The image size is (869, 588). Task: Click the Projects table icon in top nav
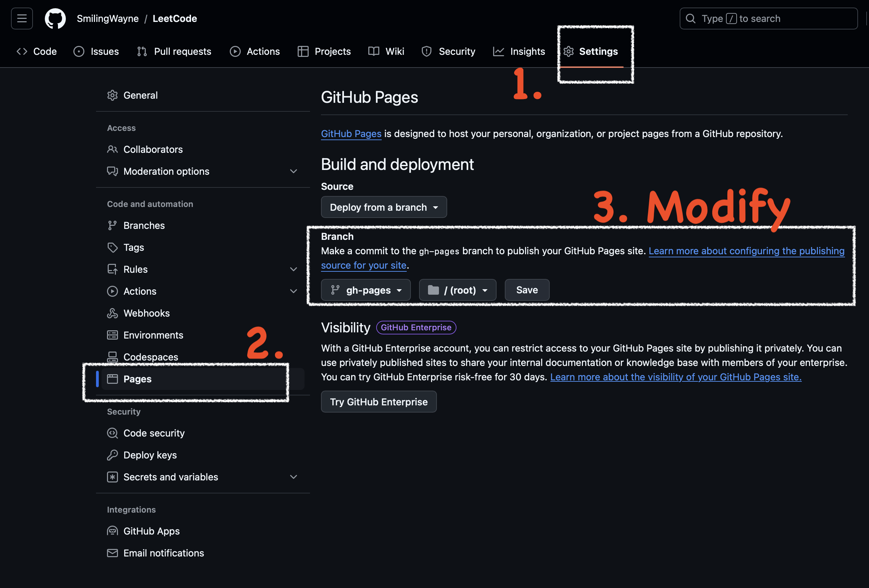(303, 51)
